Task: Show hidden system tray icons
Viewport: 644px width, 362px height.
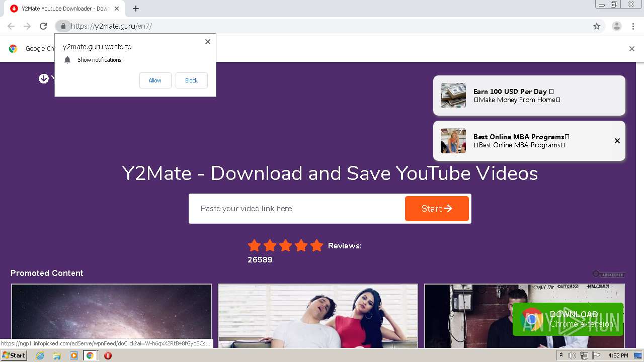Action: [561, 355]
